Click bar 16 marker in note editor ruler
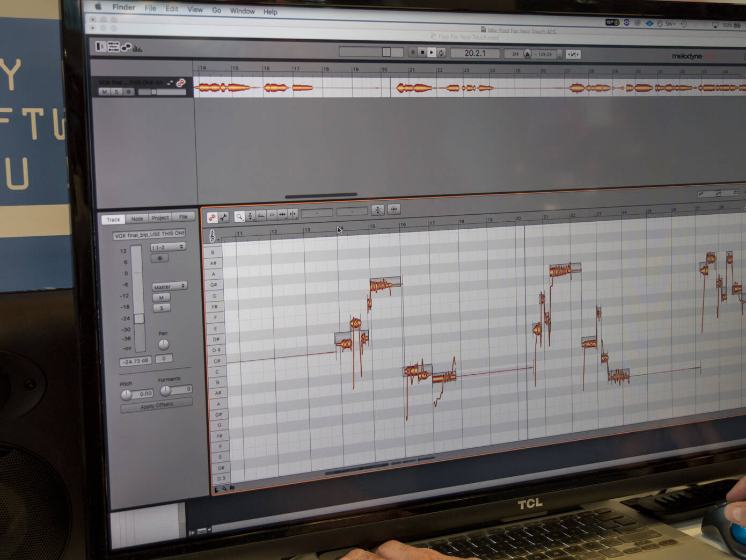Viewport: 746px width, 560px height. click(403, 224)
